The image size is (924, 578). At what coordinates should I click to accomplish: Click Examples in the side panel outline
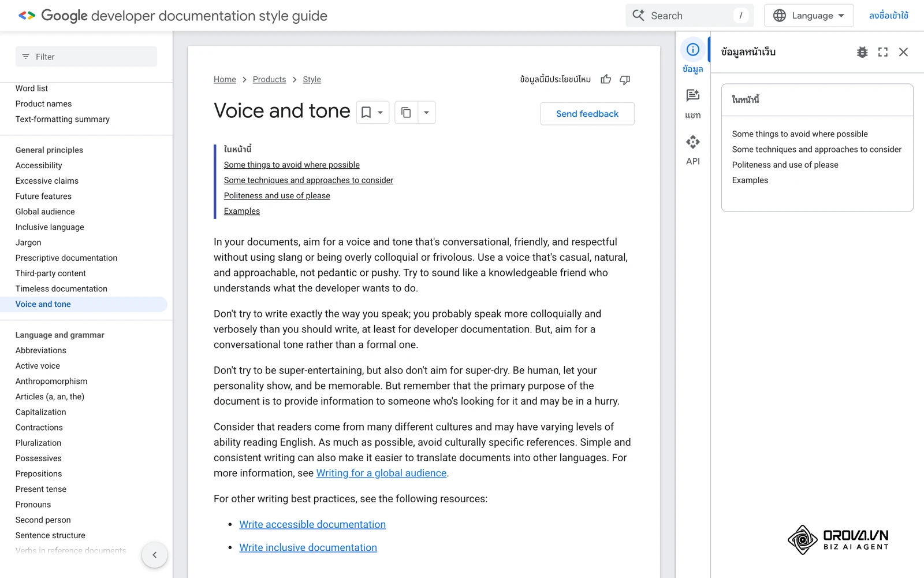[750, 180]
